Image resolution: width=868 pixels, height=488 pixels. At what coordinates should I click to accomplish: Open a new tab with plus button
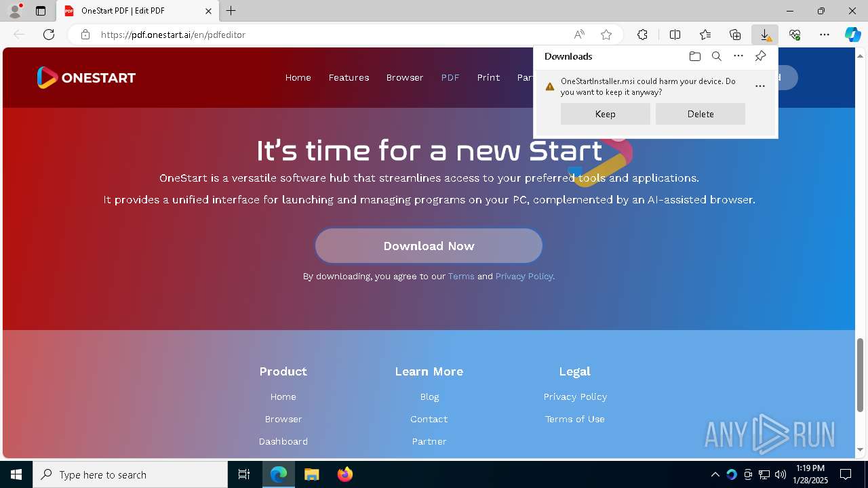[x=231, y=11]
